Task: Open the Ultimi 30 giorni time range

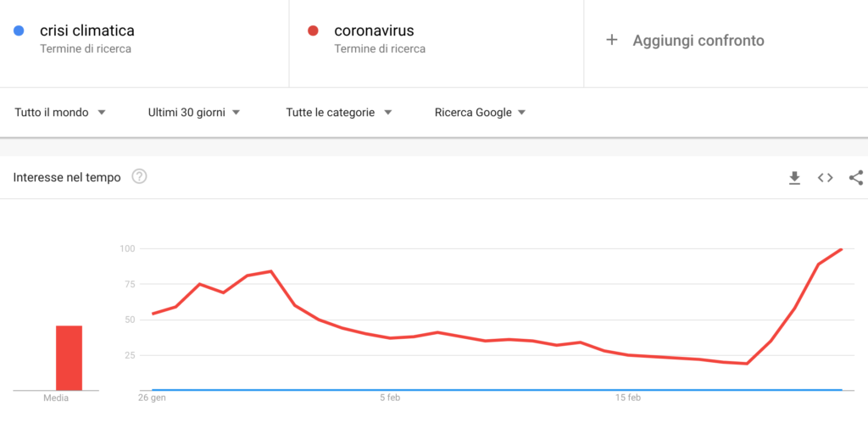Action: [194, 113]
